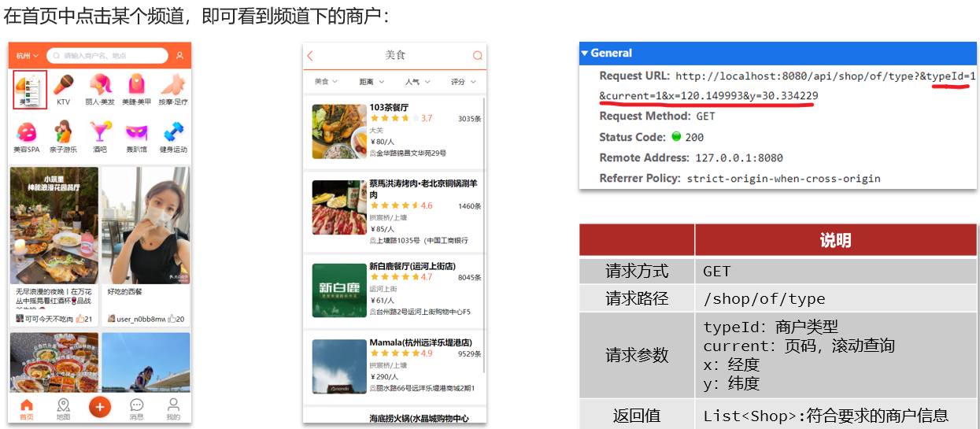This screenshot has height=429, width=980.
Task: Click the typeId: 商户类型 parameter line
Action: click(771, 327)
